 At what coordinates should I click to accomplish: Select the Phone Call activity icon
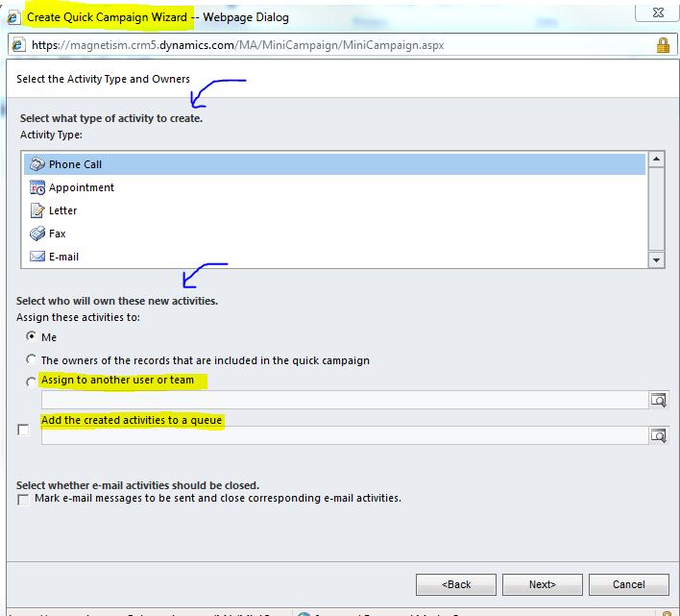coord(37,164)
